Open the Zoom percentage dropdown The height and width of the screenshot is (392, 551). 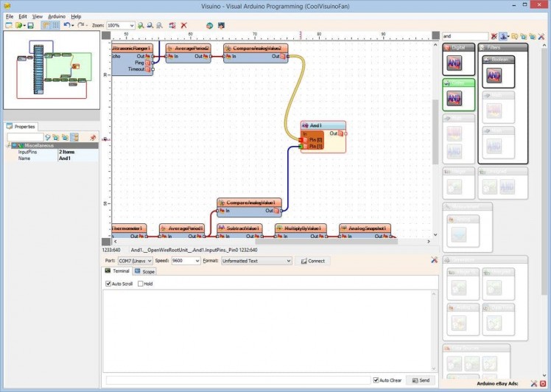[x=131, y=25]
